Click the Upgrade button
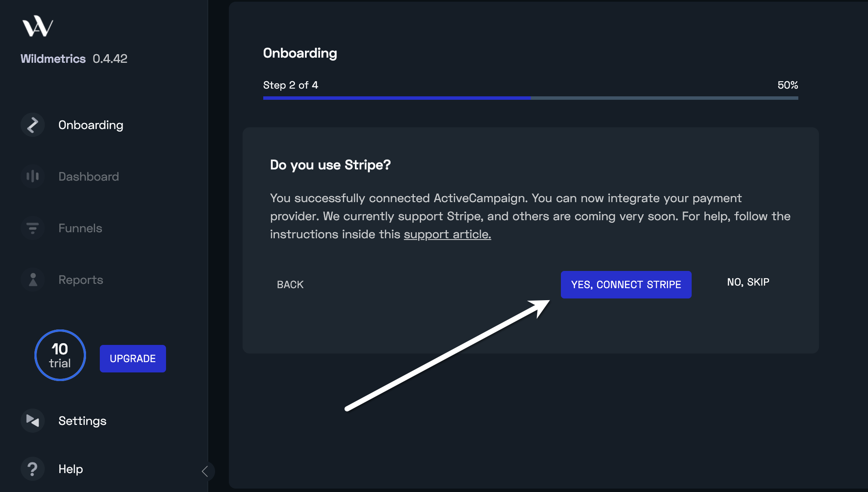 click(x=133, y=359)
